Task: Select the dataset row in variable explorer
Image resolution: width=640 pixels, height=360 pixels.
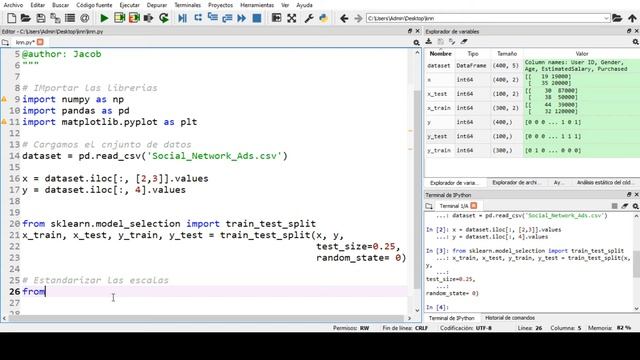Action: tap(532, 65)
